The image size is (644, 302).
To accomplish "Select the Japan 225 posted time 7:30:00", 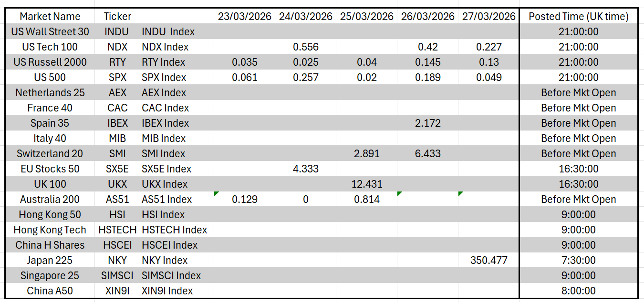I will point(578,260).
